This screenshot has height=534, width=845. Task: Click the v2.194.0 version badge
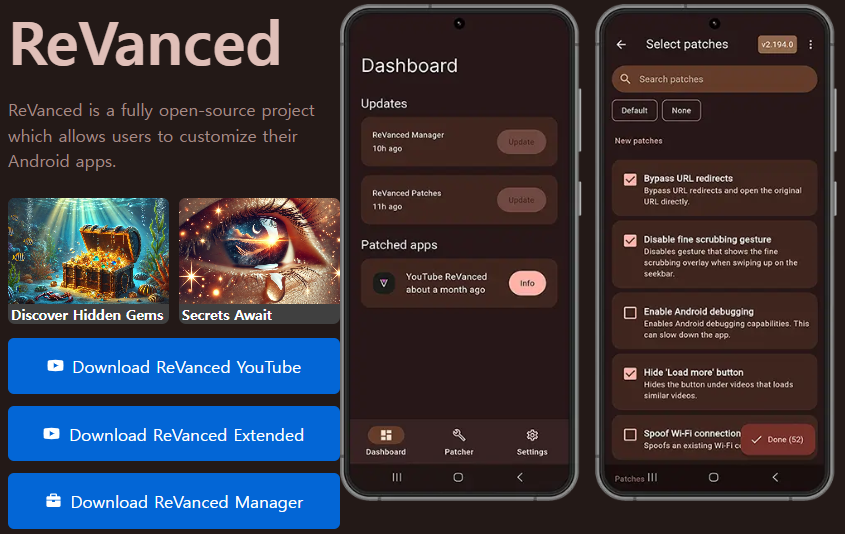[777, 45]
